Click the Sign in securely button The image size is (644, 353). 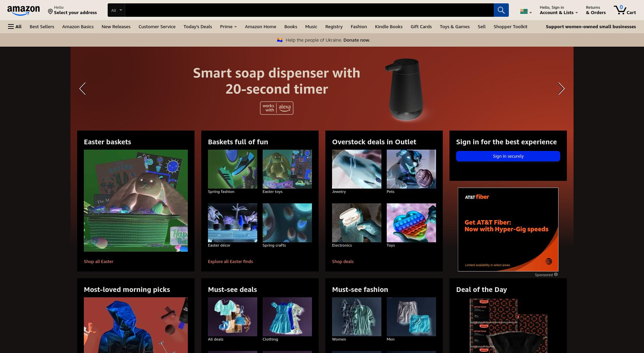pyautogui.click(x=508, y=156)
